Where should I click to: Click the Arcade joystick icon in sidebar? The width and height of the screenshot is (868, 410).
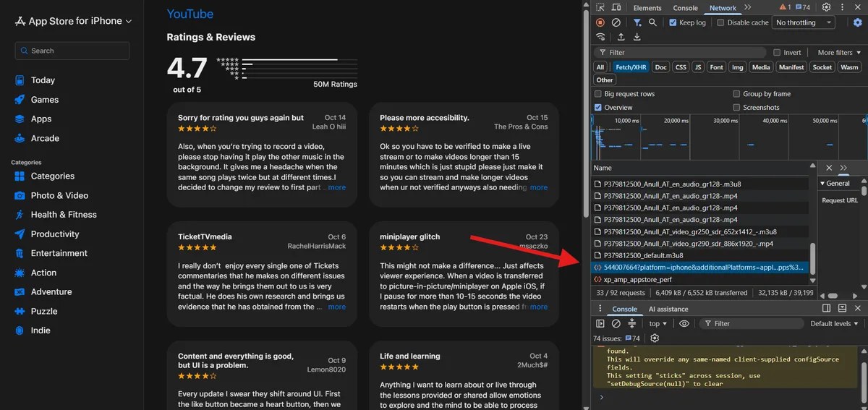click(x=20, y=138)
